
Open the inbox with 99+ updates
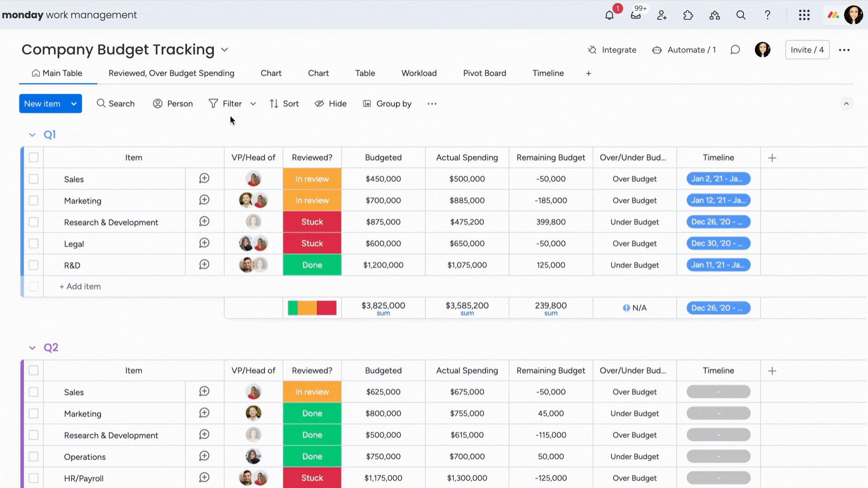pos(635,15)
